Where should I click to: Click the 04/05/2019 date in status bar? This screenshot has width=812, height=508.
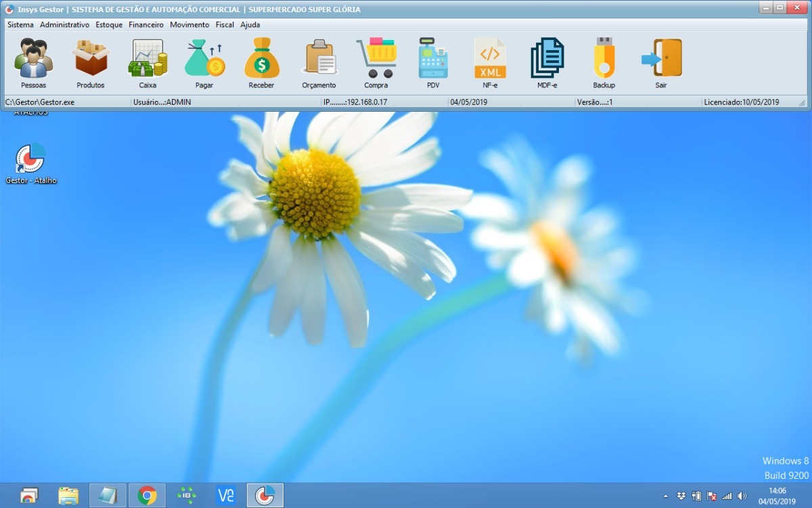point(468,102)
